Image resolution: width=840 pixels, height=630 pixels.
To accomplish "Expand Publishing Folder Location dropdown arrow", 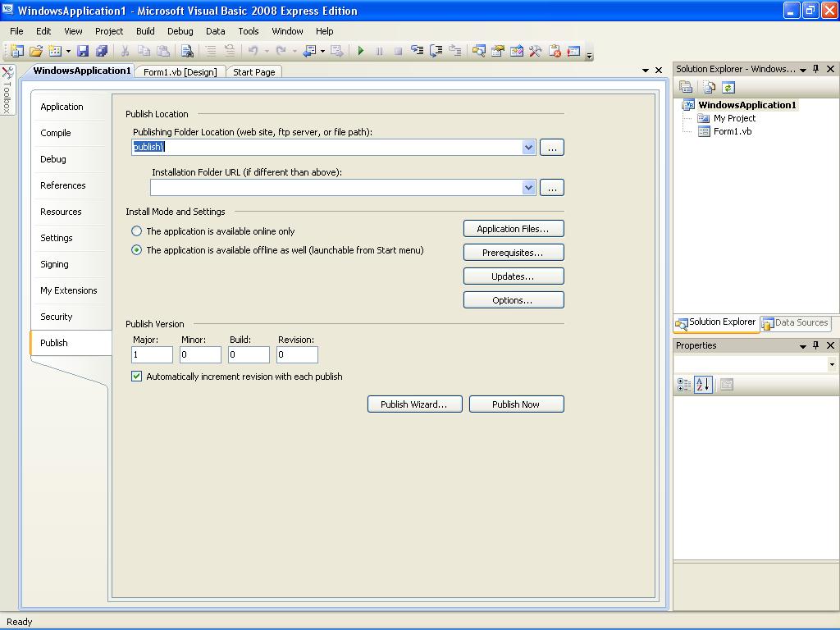I will pos(529,147).
